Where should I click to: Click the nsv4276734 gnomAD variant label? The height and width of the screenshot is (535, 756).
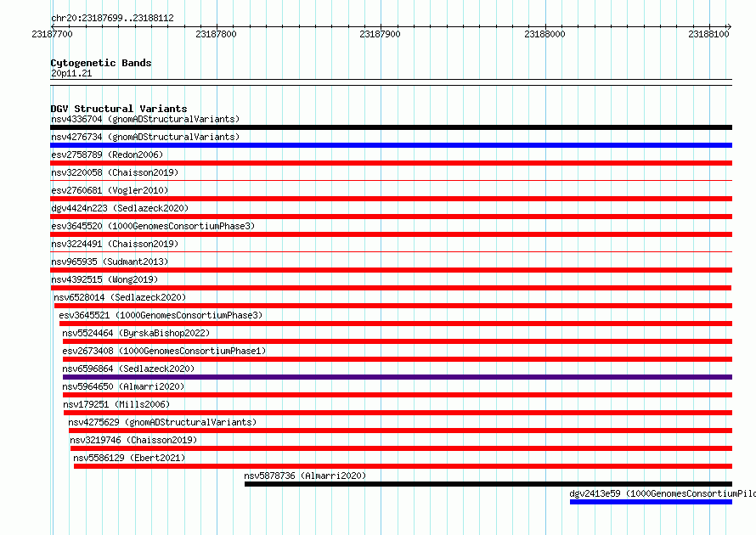click(x=145, y=137)
